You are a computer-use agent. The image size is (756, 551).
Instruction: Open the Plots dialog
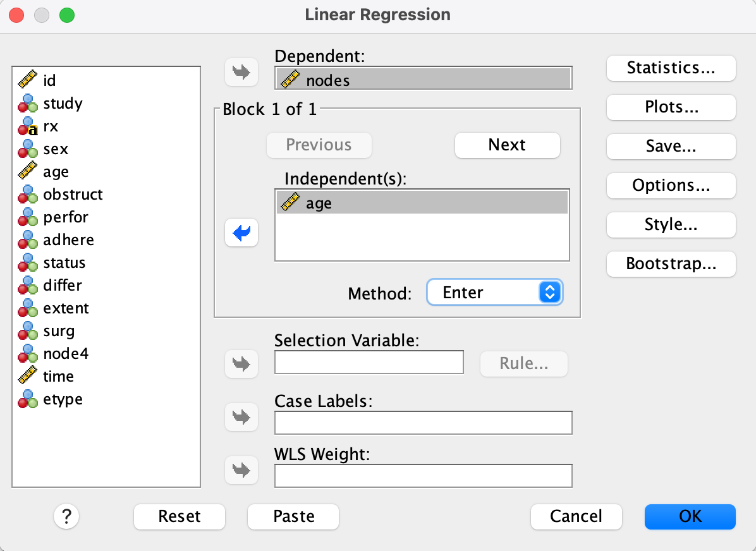[x=671, y=107]
